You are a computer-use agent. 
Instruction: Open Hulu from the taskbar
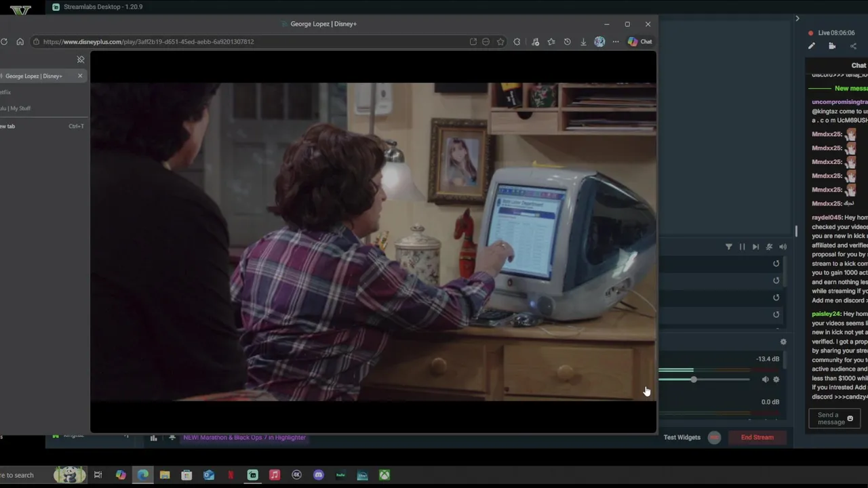pos(340,475)
